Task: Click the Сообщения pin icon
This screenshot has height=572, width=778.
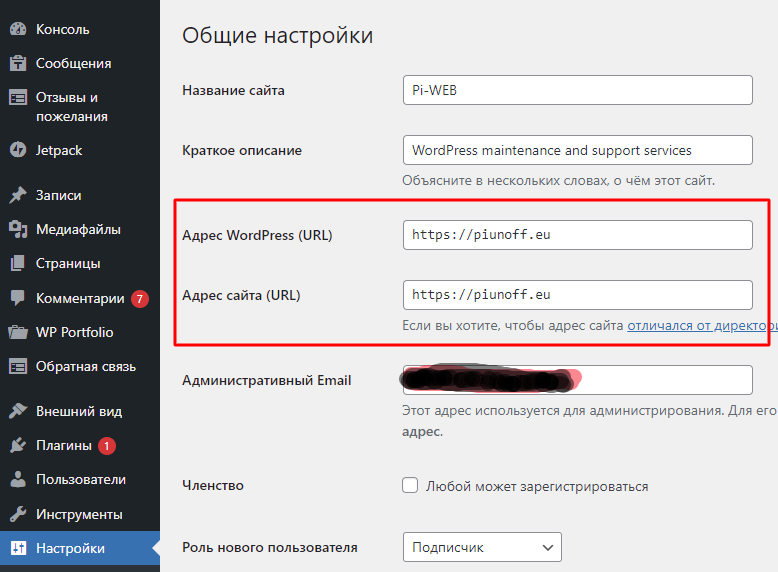Action: click(x=18, y=63)
